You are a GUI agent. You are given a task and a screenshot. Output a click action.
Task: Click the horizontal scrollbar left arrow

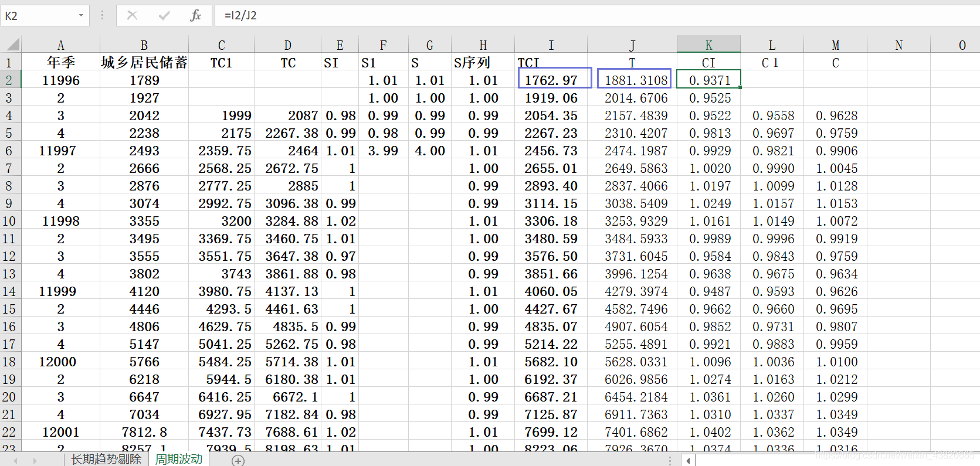coord(688,460)
